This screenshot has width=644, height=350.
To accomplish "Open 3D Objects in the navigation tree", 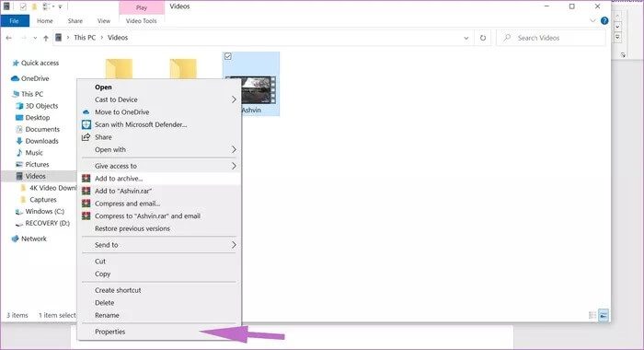I will tap(41, 106).
